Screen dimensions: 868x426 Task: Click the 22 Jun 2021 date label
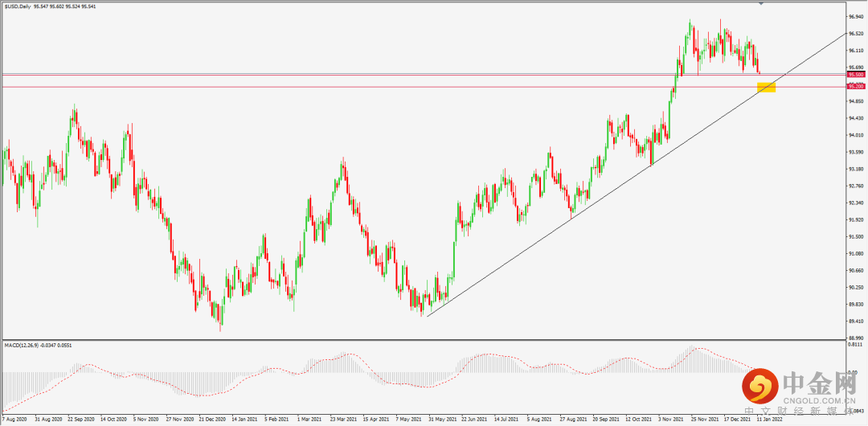(476, 420)
